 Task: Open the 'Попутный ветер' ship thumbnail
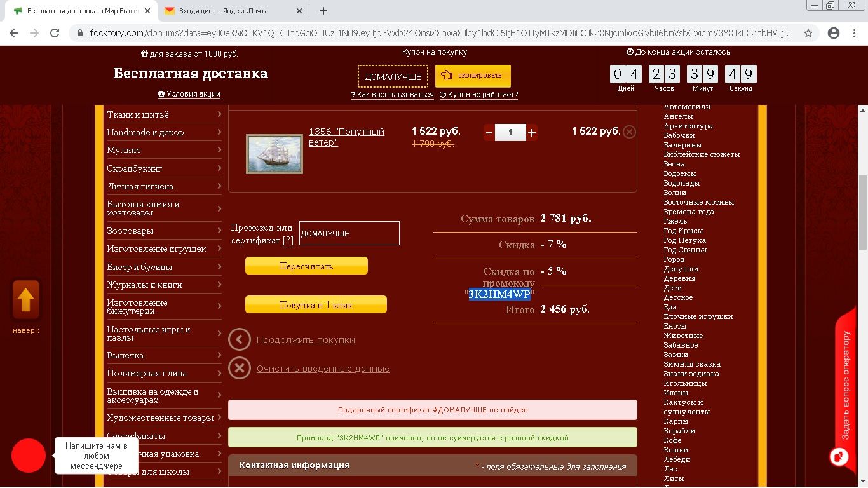274,154
